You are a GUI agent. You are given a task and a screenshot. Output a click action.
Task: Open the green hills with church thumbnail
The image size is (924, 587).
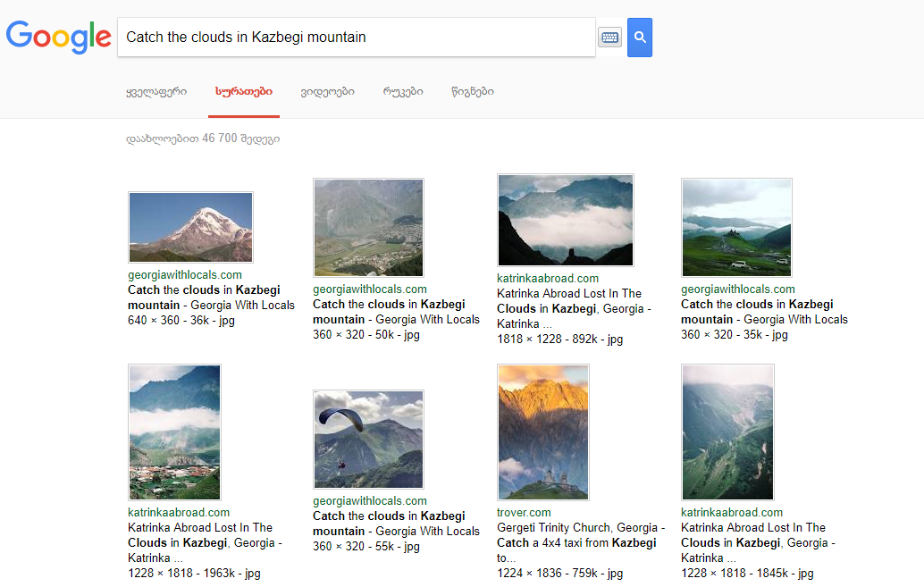click(736, 228)
